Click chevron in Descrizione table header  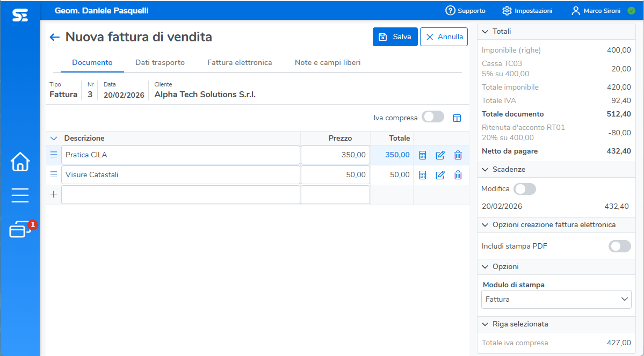pyautogui.click(x=53, y=139)
